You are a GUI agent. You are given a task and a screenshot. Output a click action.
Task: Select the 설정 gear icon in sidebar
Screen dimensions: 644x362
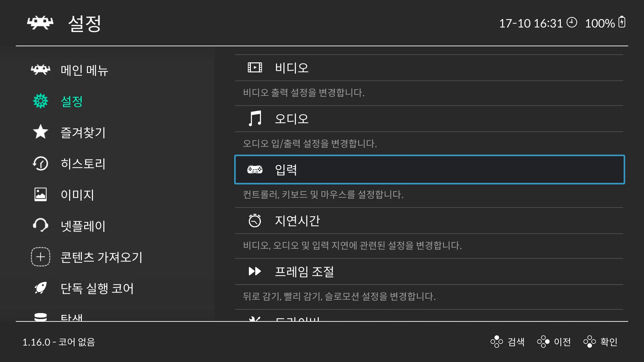point(41,101)
